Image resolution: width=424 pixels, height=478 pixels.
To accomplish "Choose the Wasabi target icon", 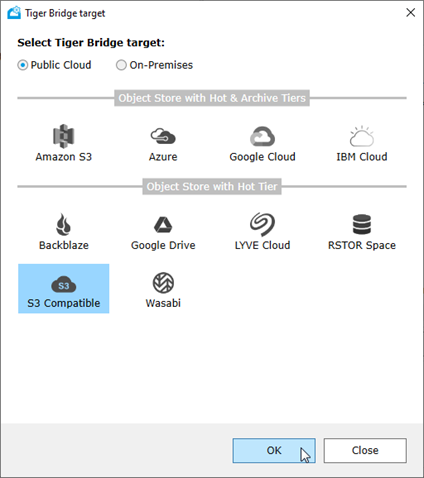I will [x=163, y=283].
